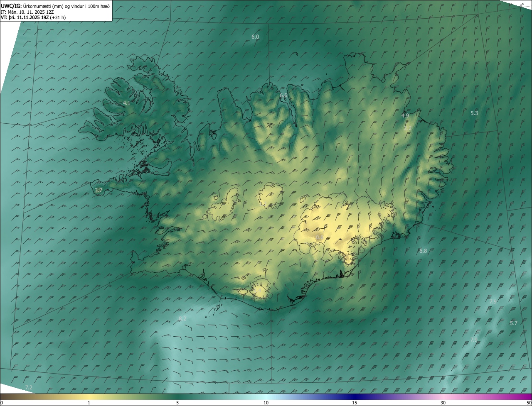
Task: Click the 7.2 value on the map
Action: 29,387
